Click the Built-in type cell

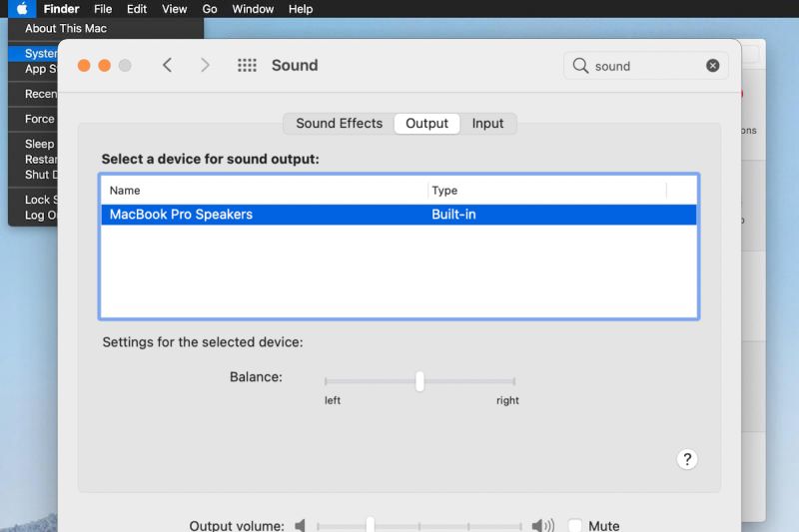[x=453, y=215]
